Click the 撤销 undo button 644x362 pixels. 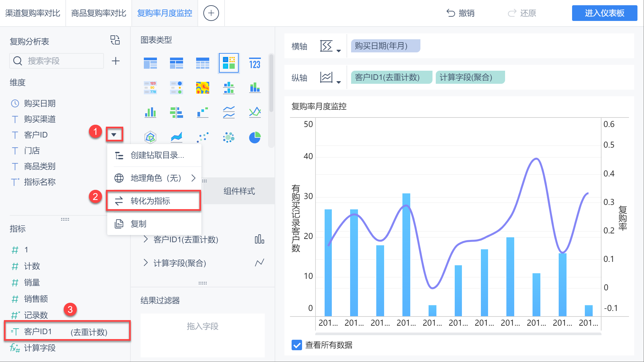point(460,13)
